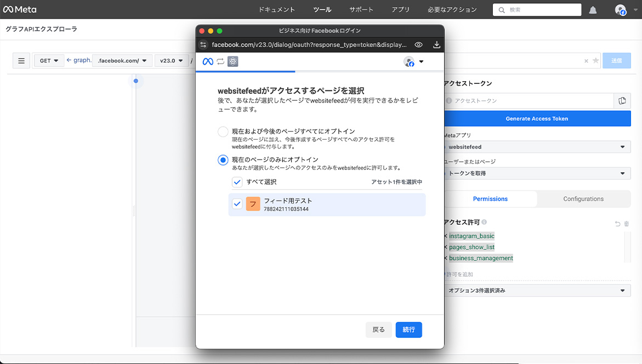Click the notification bell icon

pos(593,10)
